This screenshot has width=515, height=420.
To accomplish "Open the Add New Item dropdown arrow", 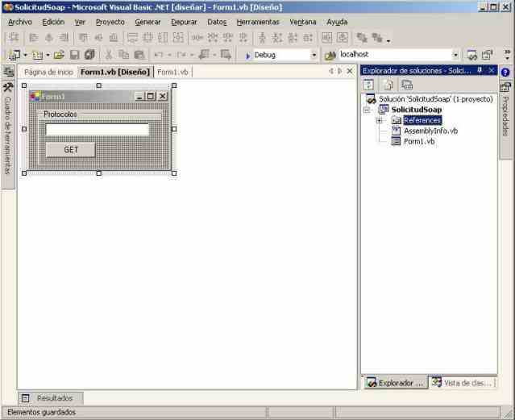I will (48, 55).
